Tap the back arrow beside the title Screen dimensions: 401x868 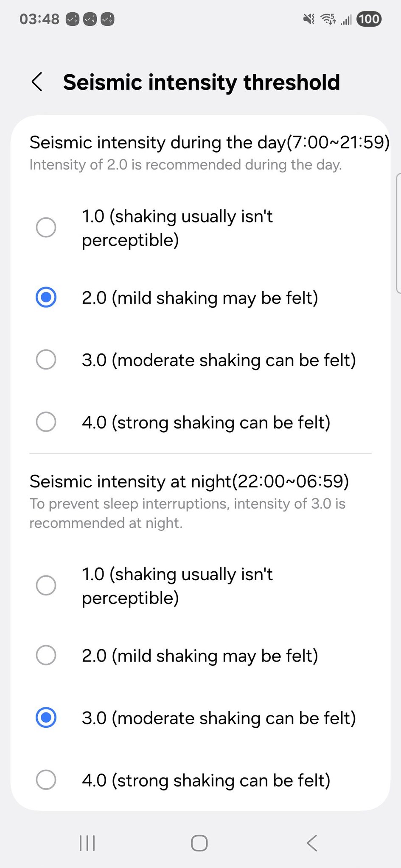point(37,82)
